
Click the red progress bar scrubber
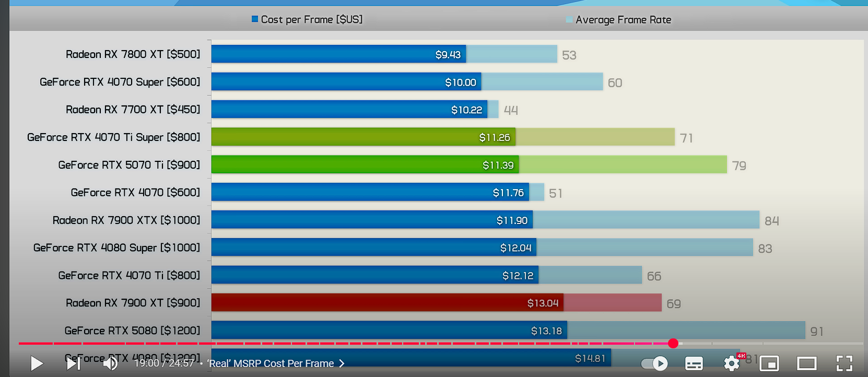click(673, 343)
